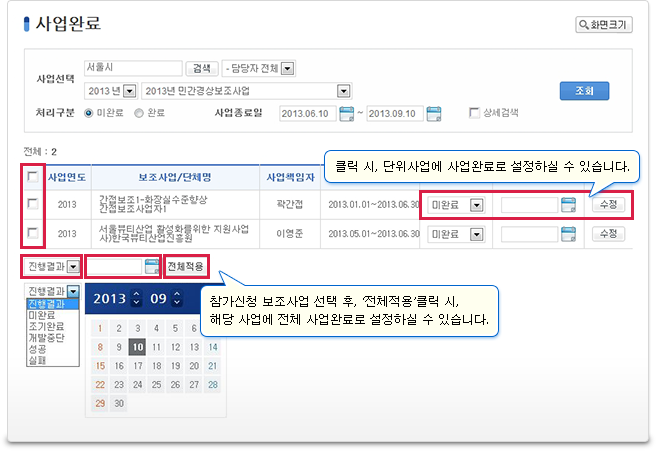The height and width of the screenshot is (451, 656).
Task: Click the empty date field in 이영준 row
Action: [530, 234]
